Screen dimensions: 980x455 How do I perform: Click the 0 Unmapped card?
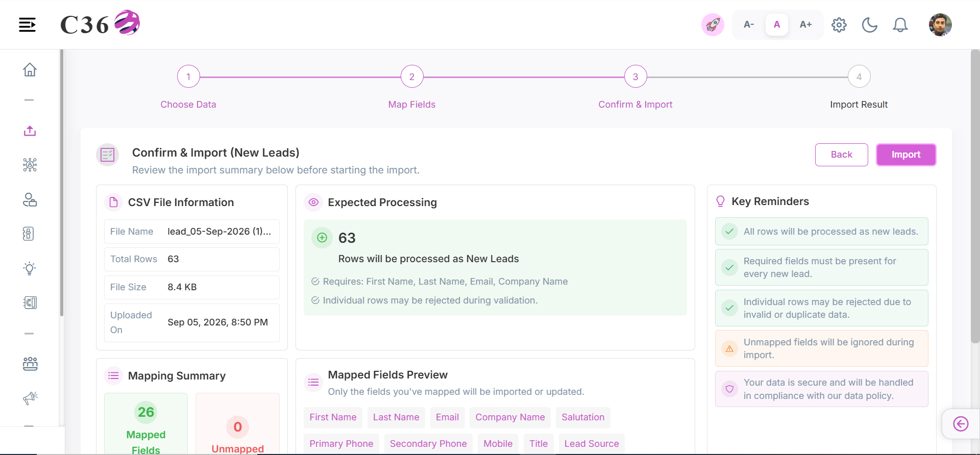tap(237, 423)
